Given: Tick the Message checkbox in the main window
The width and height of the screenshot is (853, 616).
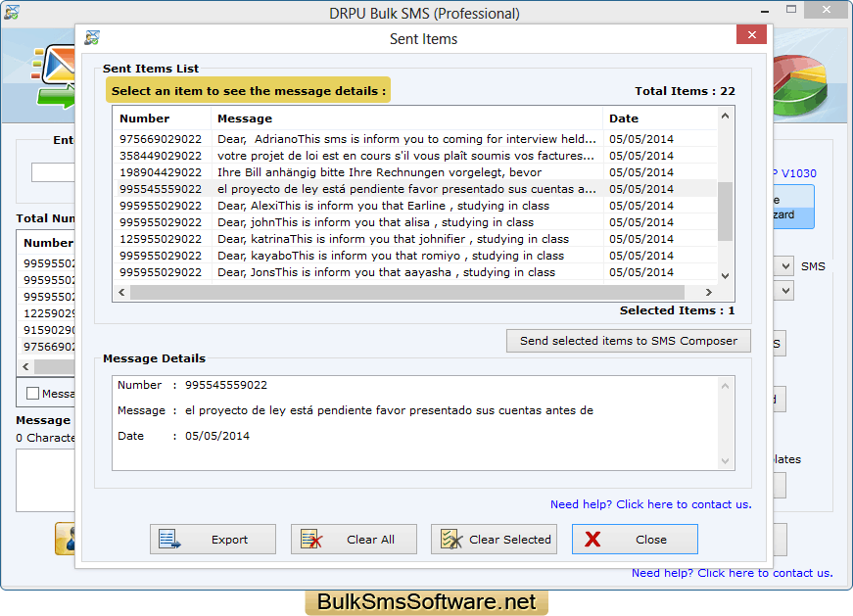Looking at the screenshot, I should click(x=32, y=394).
